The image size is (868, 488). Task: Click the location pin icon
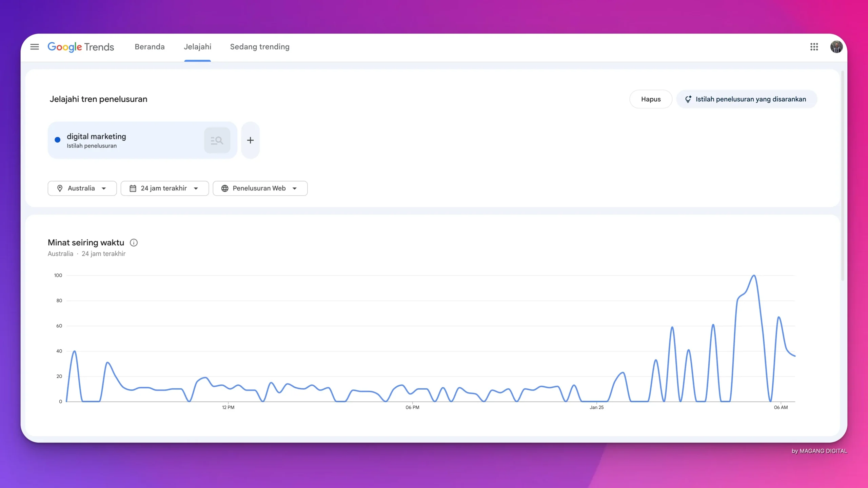coord(60,188)
